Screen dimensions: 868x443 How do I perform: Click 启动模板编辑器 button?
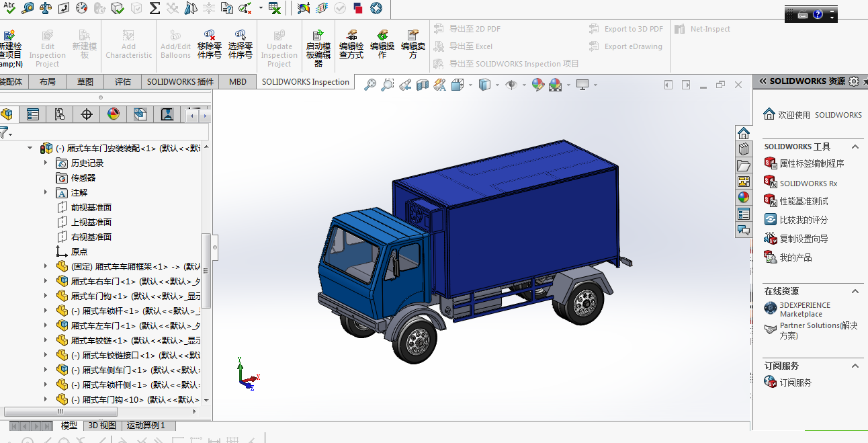318,48
